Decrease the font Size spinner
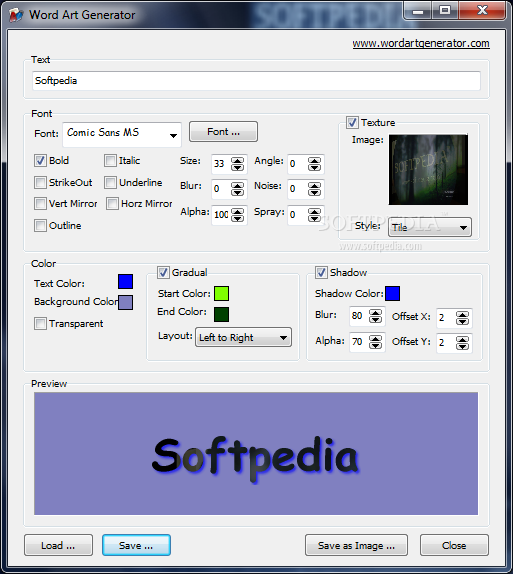 (x=238, y=168)
